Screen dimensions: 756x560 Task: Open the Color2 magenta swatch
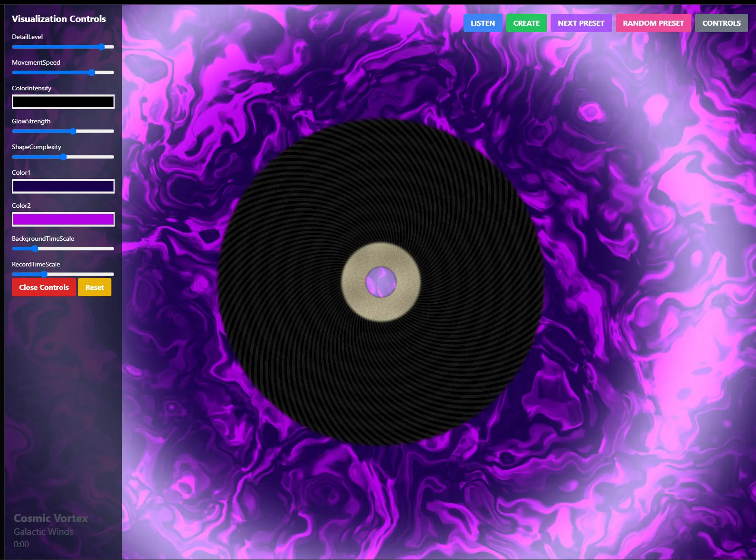coord(63,219)
